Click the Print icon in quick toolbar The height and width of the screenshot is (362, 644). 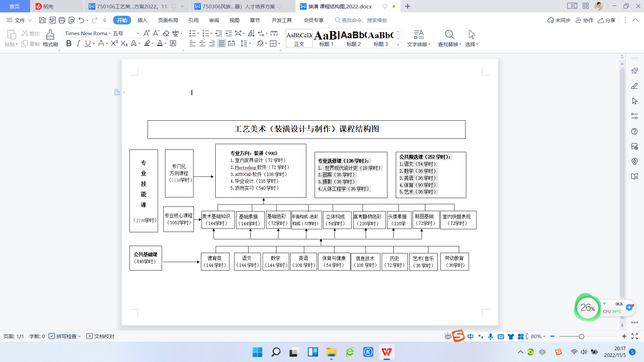(62, 20)
